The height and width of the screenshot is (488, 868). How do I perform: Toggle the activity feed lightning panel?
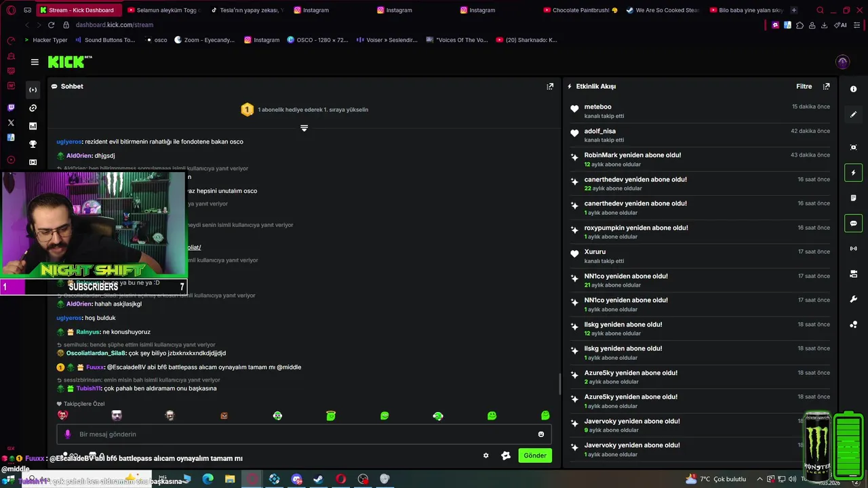click(x=853, y=173)
